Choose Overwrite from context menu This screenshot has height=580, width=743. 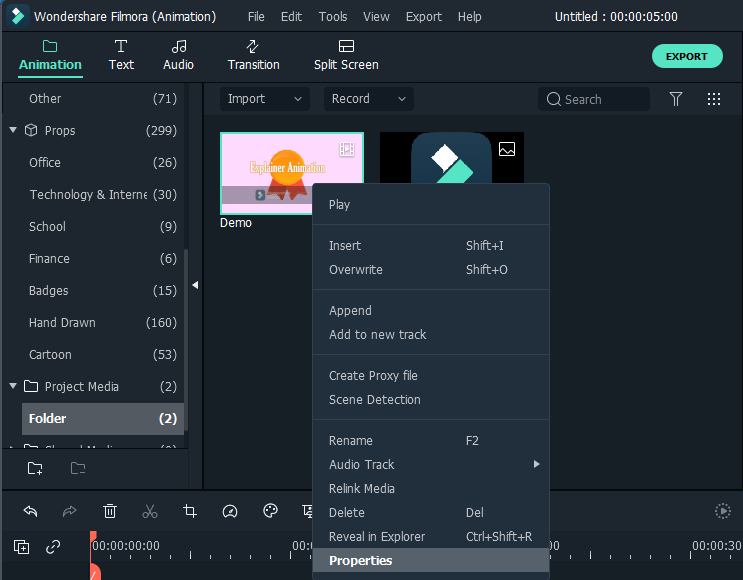click(431, 270)
